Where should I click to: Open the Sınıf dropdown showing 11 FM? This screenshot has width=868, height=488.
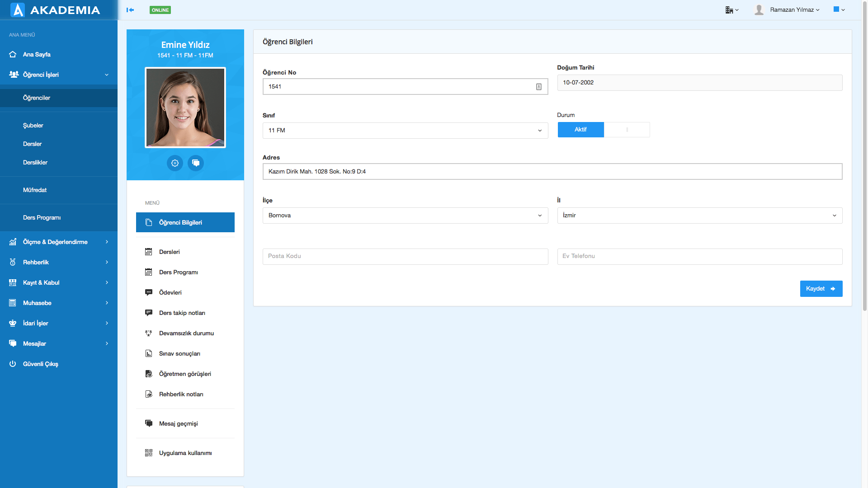405,131
